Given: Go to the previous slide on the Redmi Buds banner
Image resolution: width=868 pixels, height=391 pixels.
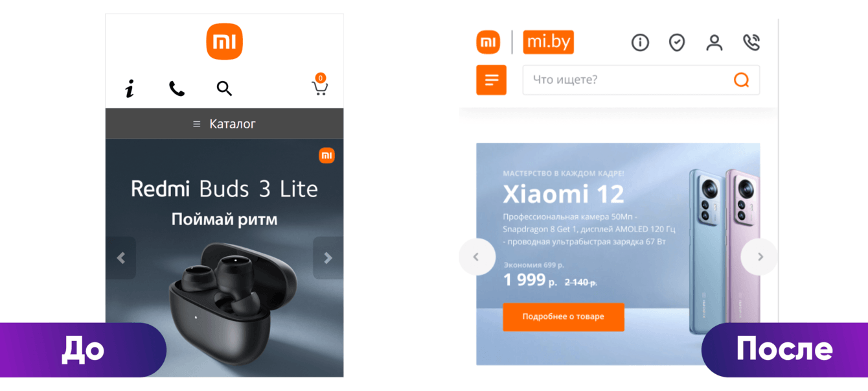Looking at the screenshot, I should [x=121, y=258].
